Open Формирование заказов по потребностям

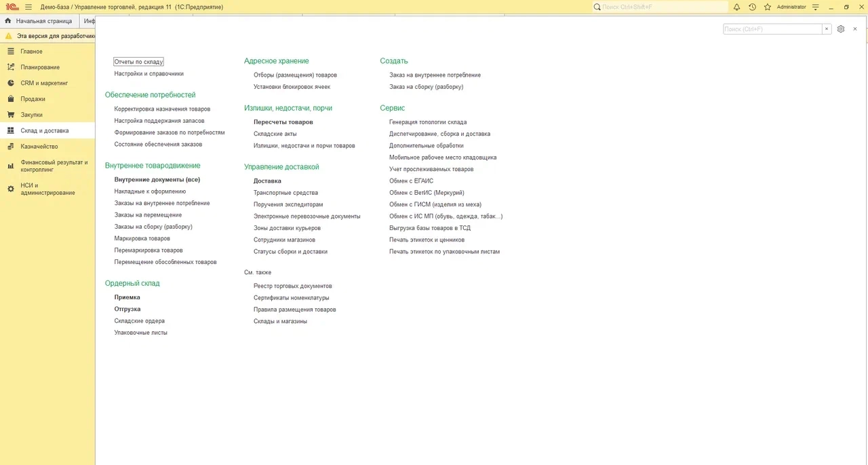coord(170,132)
